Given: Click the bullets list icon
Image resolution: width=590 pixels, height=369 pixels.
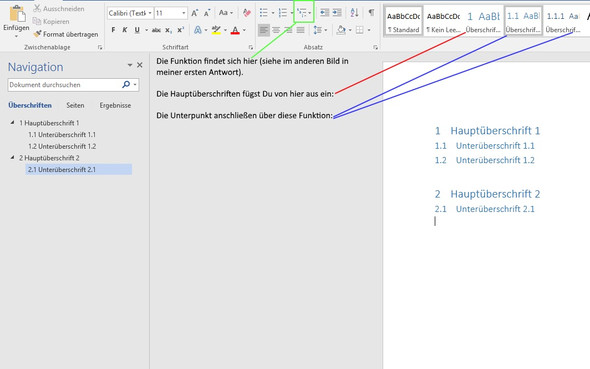Looking at the screenshot, I should (264, 13).
